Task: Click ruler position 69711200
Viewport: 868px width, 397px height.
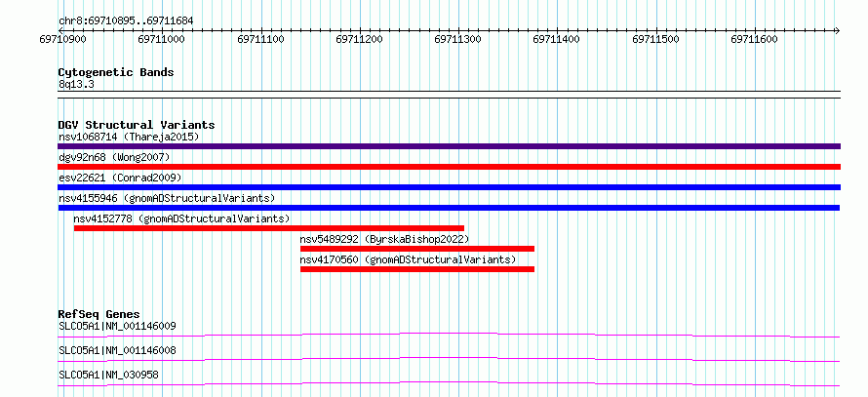Action: (360, 39)
